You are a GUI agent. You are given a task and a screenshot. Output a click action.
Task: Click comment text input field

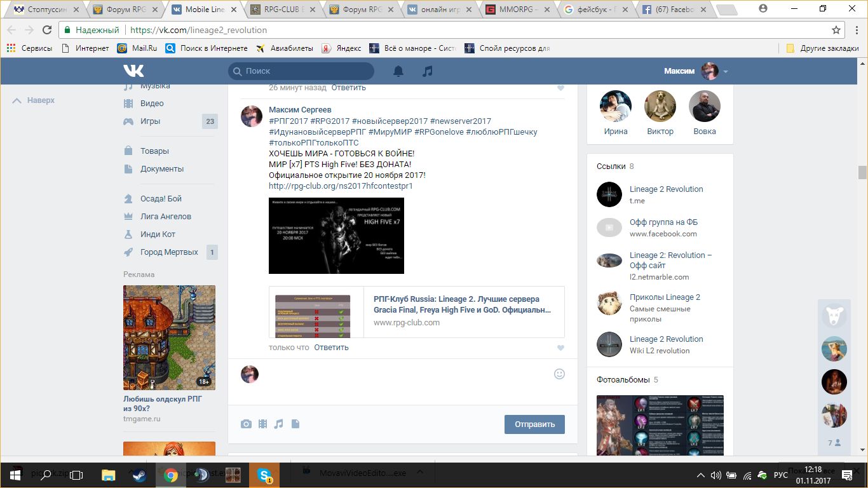click(407, 374)
